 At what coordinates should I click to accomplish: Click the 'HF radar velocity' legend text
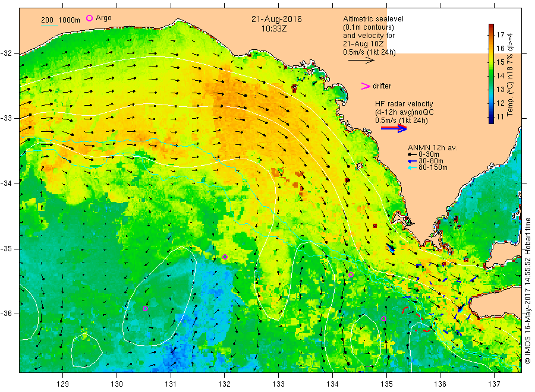coord(404,103)
